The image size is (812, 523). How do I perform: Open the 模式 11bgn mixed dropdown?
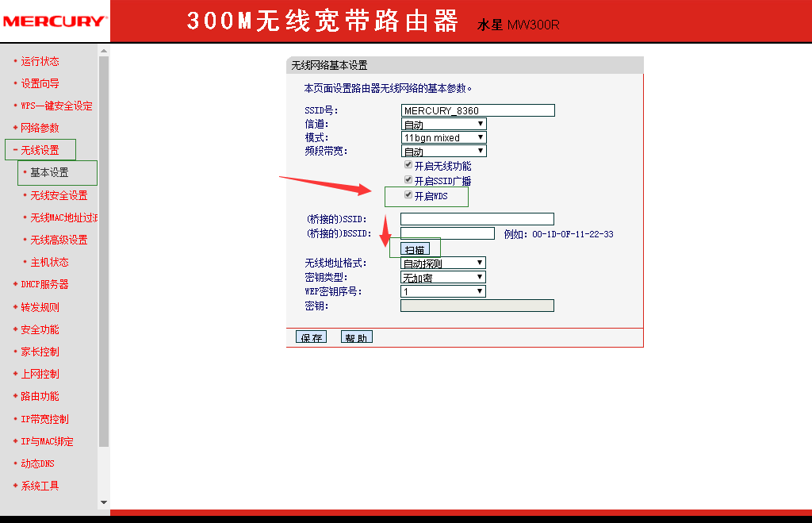(444, 137)
